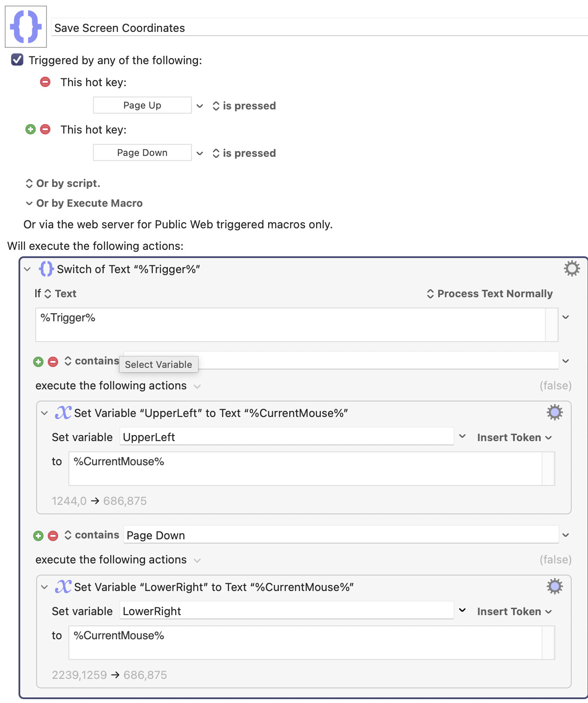Remove the Page Up hot key trigger
The image size is (588, 703).
click(x=45, y=82)
